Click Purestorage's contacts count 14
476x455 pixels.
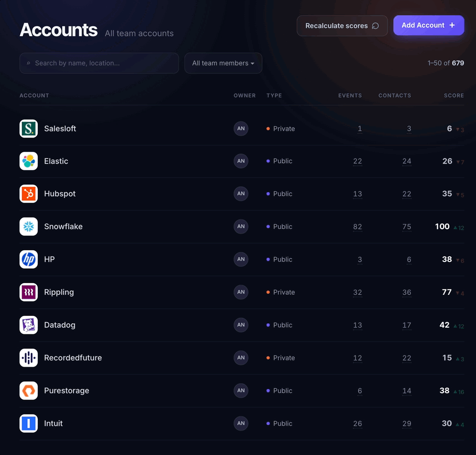[406, 391]
